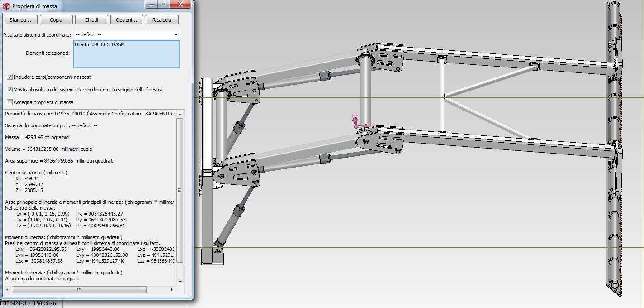Click the Stampa... button
Image resolution: width=644 pixels, height=308 pixels.
click(x=20, y=20)
